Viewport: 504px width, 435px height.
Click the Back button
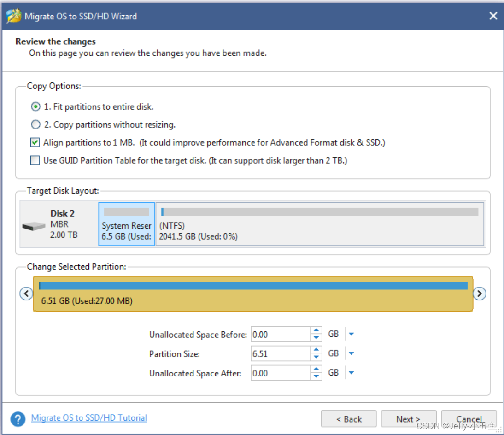coord(349,419)
